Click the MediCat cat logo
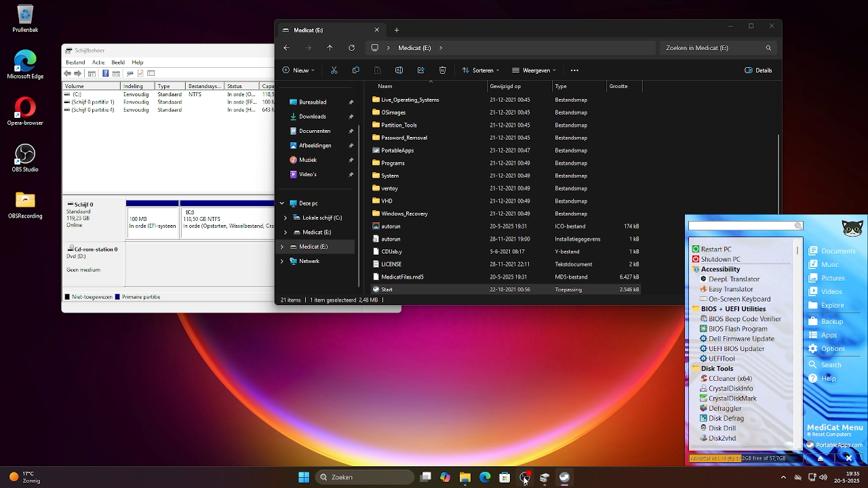Viewport: 868px width, 488px height. click(852, 228)
